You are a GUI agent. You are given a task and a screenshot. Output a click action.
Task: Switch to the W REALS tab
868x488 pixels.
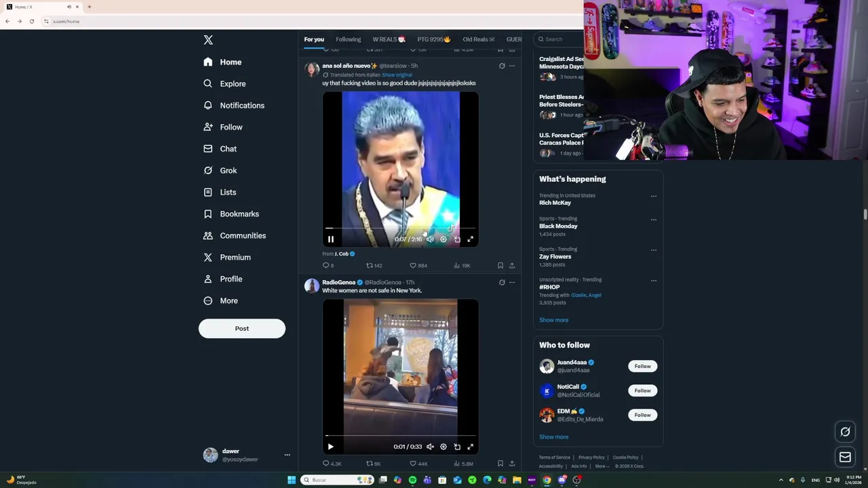click(389, 39)
